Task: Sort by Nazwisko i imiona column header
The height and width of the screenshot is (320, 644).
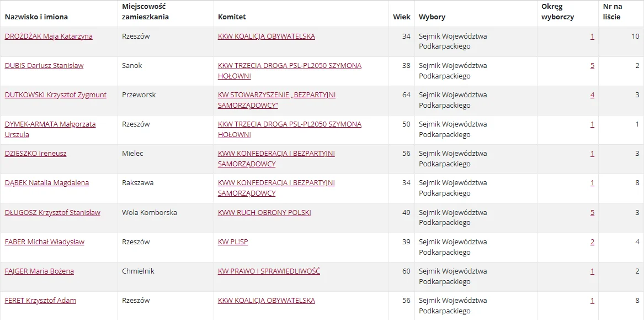Action: pyautogui.click(x=36, y=17)
